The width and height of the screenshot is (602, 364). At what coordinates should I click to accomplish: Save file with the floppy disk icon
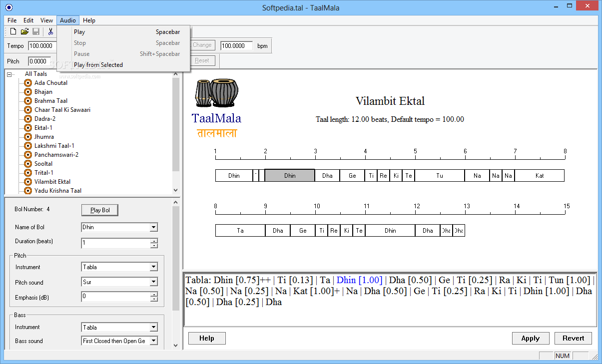coord(36,31)
